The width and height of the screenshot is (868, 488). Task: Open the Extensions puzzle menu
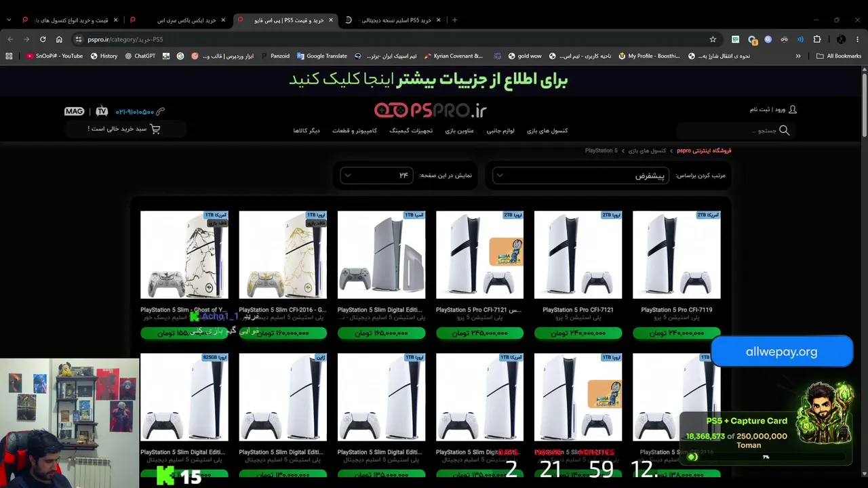pos(817,39)
